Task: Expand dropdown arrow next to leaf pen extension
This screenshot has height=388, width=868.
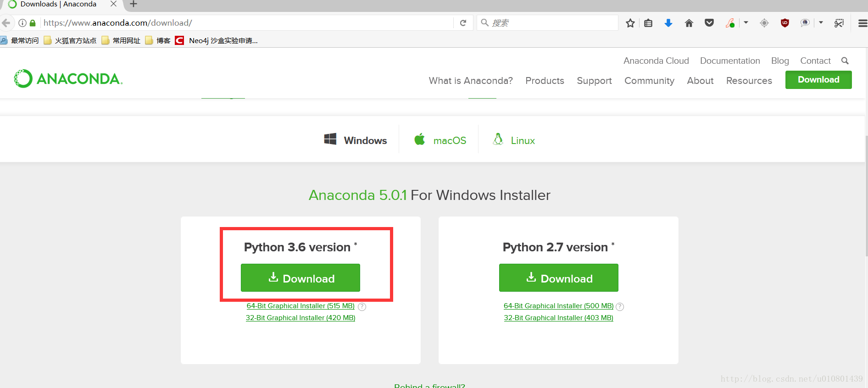Action: pyautogui.click(x=746, y=22)
